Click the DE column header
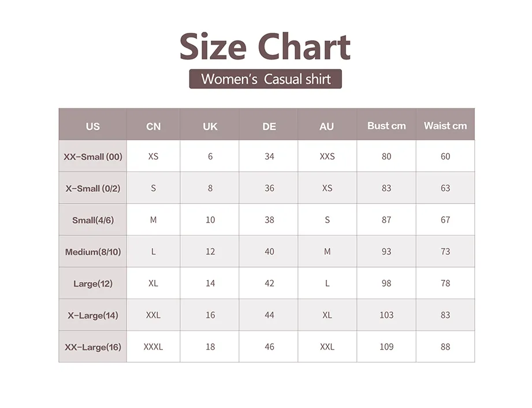532x408 pixels. pos(269,126)
